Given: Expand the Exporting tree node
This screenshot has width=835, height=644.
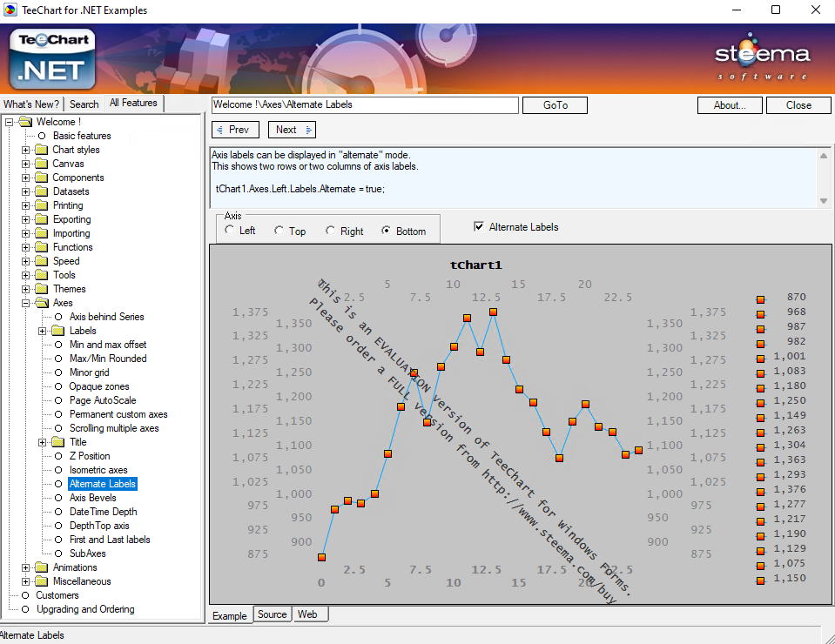Looking at the screenshot, I should point(25,219).
